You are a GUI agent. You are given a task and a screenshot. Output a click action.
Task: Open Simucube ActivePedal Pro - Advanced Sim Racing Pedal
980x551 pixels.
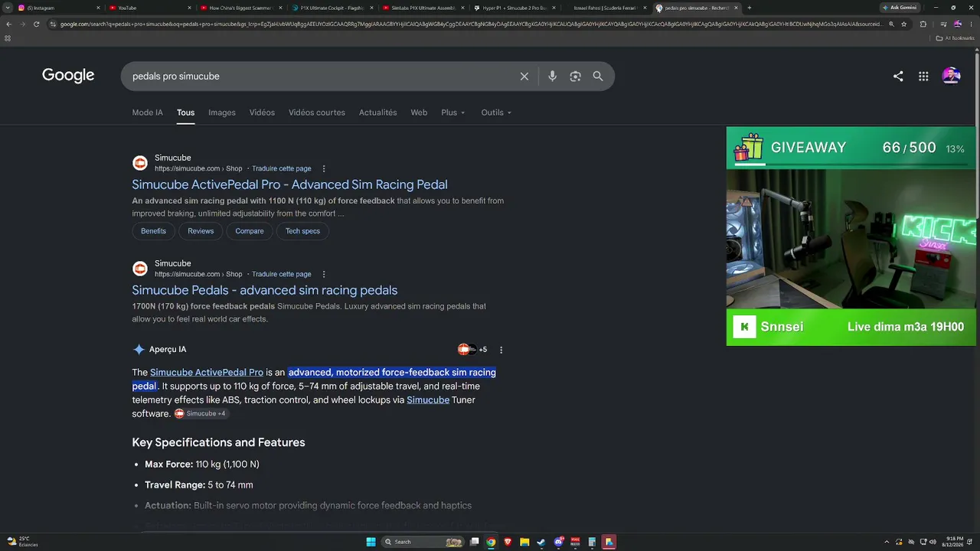[x=289, y=184]
